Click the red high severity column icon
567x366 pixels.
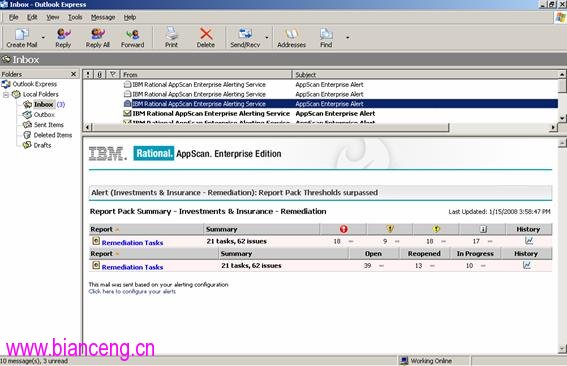[x=344, y=229]
